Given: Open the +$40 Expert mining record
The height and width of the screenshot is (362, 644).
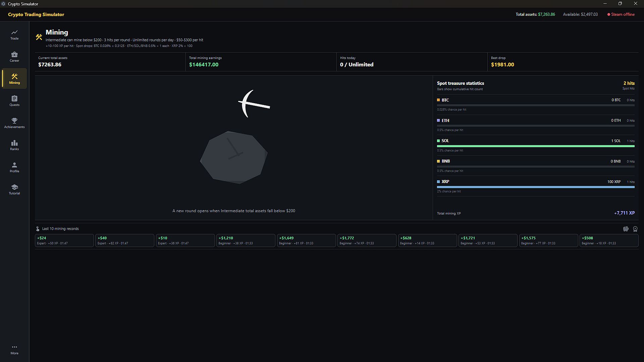Looking at the screenshot, I should pos(125,240).
